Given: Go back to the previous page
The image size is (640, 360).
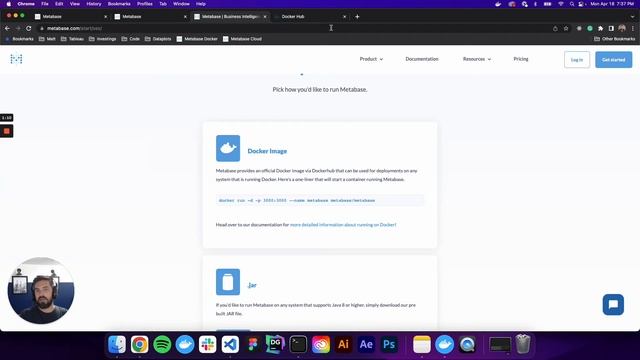Looking at the screenshot, I should (7, 28).
